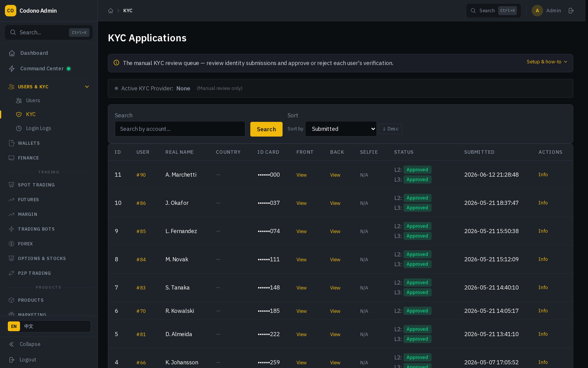This screenshot has height=368, width=588.
Task: Collapse the USERS & KYC section
Action: 49,87
